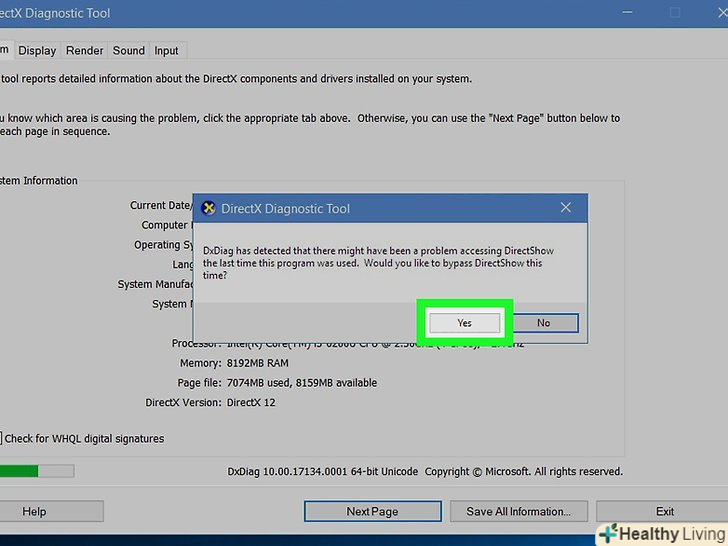Image resolution: width=728 pixels, height=546 pixels.
Task: Go to the Input tab
Action: (x=166, y=50)
